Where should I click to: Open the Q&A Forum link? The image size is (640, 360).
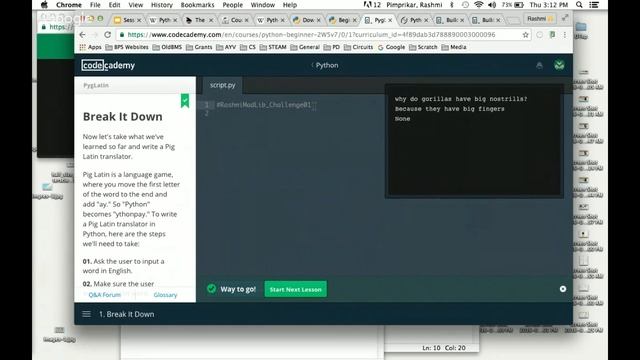point(104,295)
